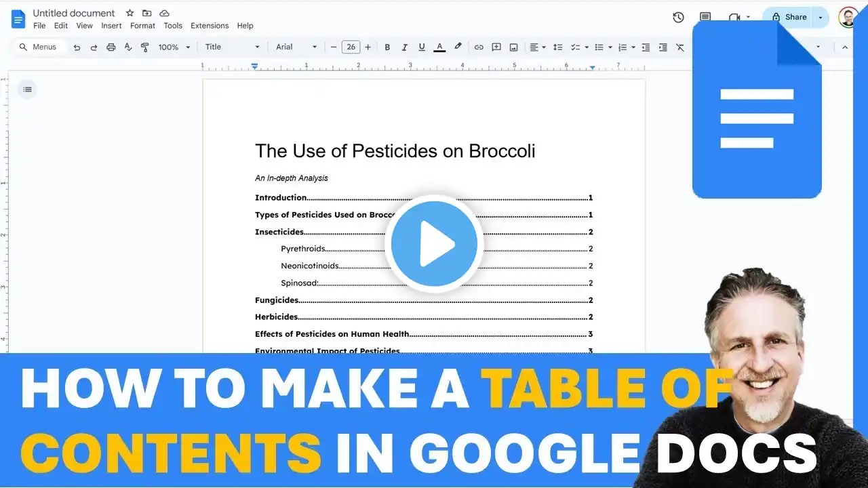Decrease font size with minus button
Image resolution: width=868 pixels, height=488 pixels.
coord(334,47)
